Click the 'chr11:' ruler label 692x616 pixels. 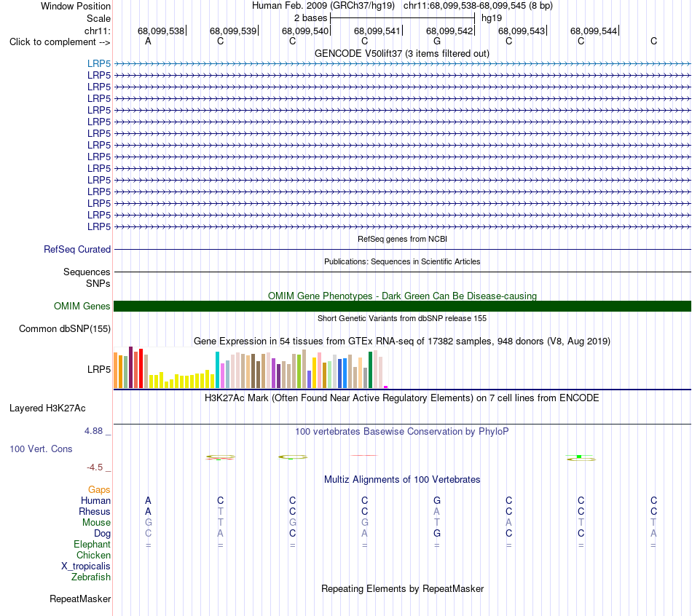point(97,31)
